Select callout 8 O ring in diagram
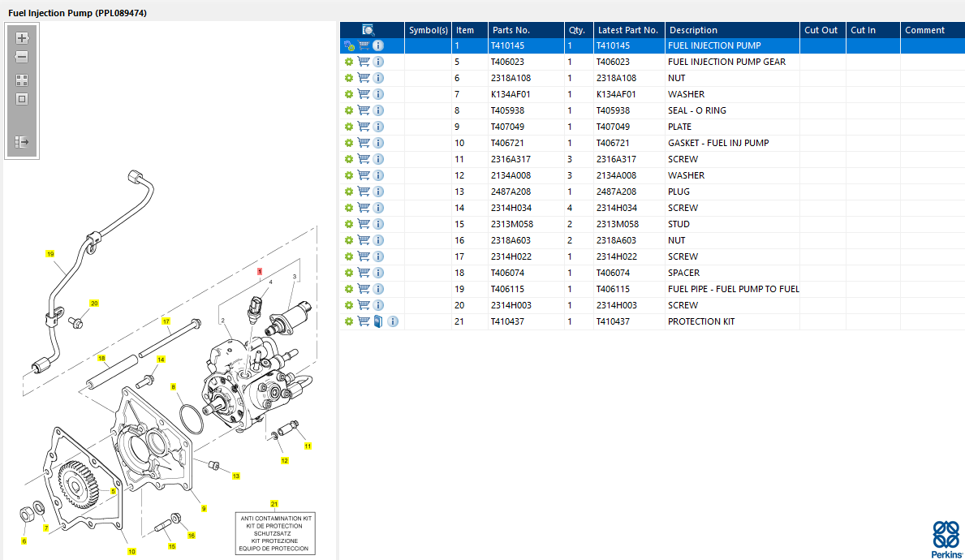Image resolution: width=965 pixels, height=560 pixels. 173,387
